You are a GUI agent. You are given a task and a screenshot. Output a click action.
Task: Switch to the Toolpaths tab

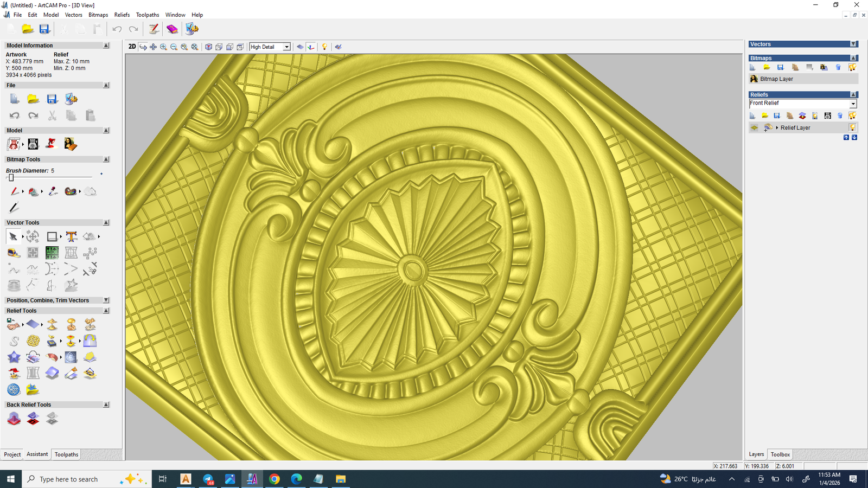pos(66,454)
